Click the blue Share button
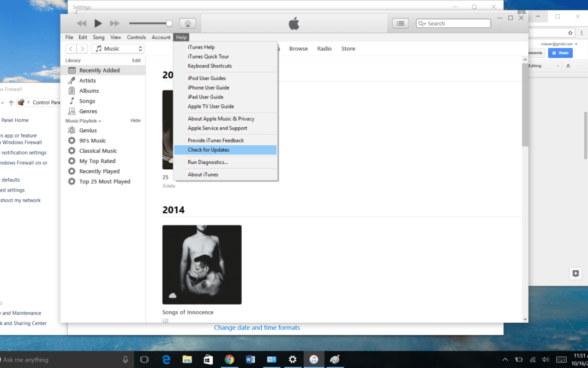 point(560,53)
